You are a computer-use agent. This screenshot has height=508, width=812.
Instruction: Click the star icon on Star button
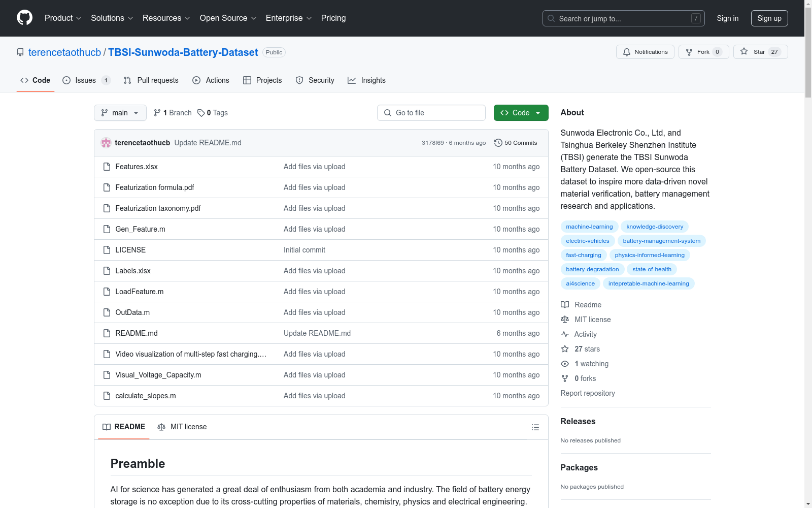[744, 51]
